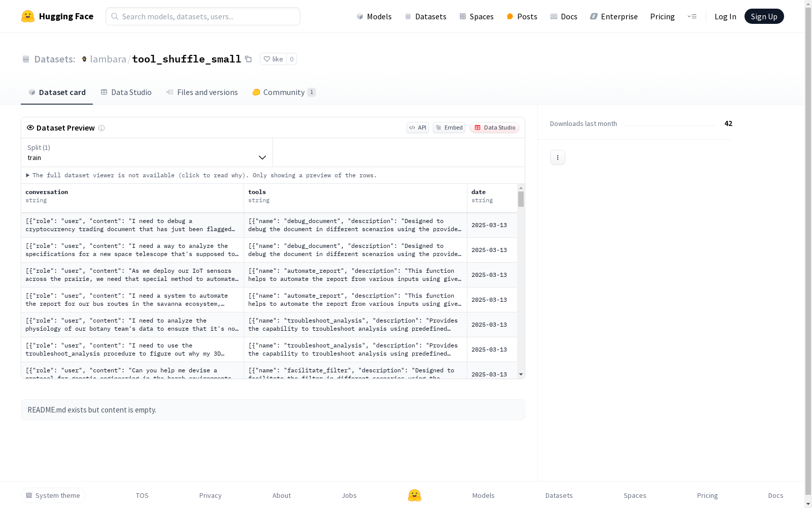
Task: Open the API button in Dataset Preview
Action: (418, 128)
